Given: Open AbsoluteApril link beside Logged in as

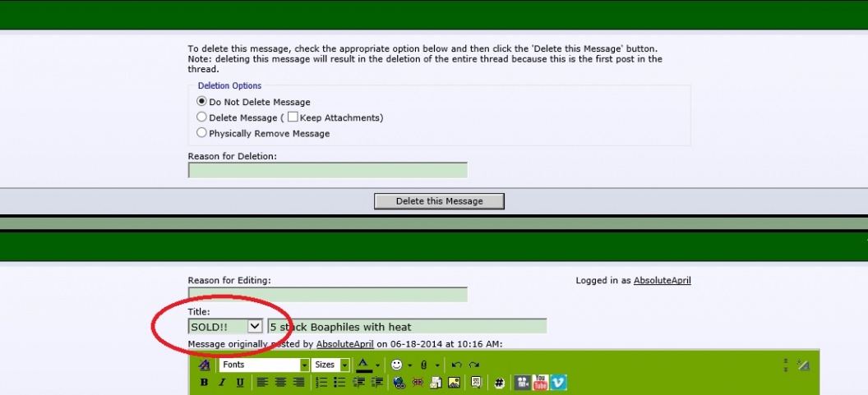Looking at the screenshot, I should [x=662, y=281].
